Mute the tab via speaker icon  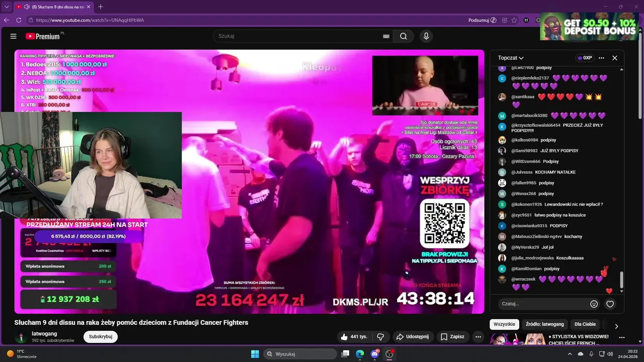click(x=26, y=7)
